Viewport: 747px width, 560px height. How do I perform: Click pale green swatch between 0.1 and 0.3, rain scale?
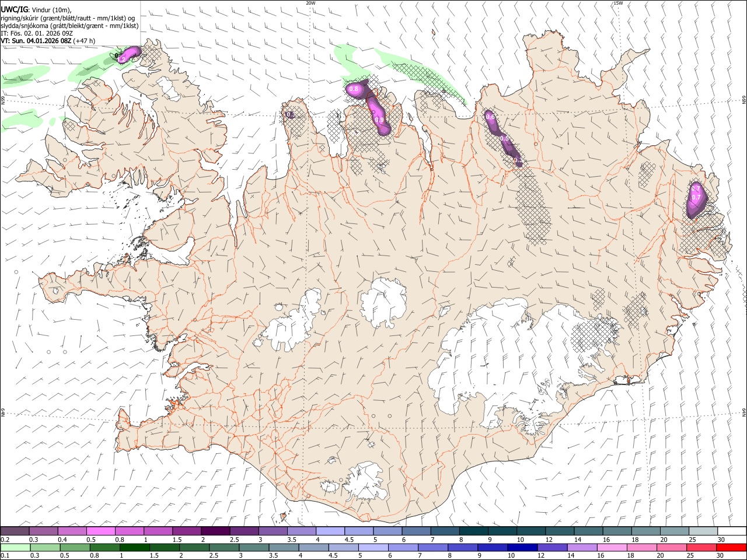pyautogui.click(x=16, y=547)
